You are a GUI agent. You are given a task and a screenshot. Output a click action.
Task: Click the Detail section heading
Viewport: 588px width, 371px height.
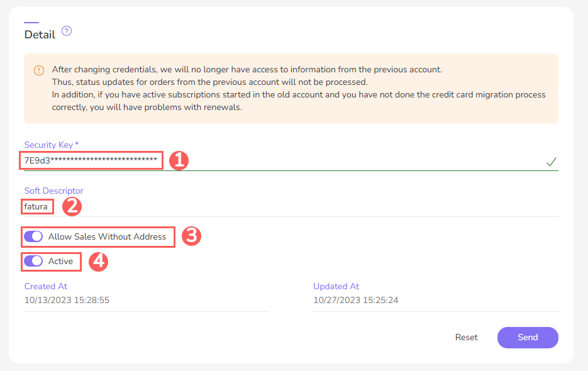(x=38, y=34)
